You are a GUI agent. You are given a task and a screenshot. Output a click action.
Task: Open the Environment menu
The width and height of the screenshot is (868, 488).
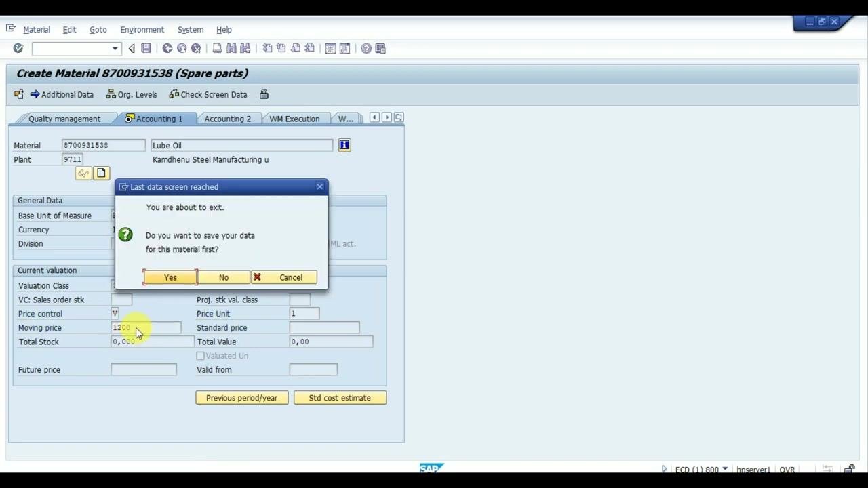pos(142,30)
